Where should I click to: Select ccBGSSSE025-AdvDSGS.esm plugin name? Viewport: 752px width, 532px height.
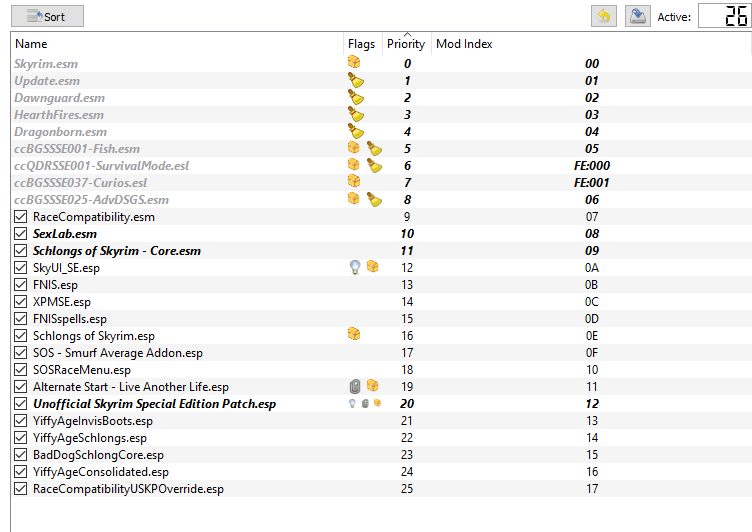click(x=91, y=200)
